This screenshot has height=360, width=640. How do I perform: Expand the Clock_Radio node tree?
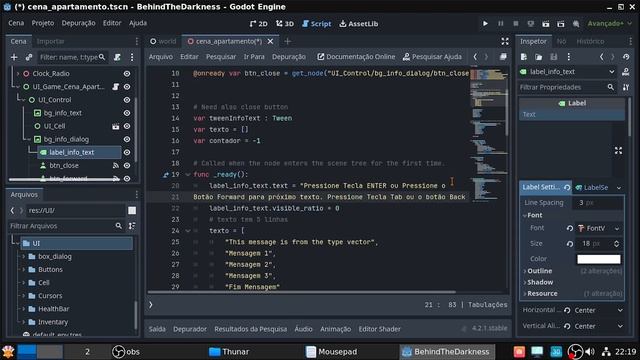18,73
